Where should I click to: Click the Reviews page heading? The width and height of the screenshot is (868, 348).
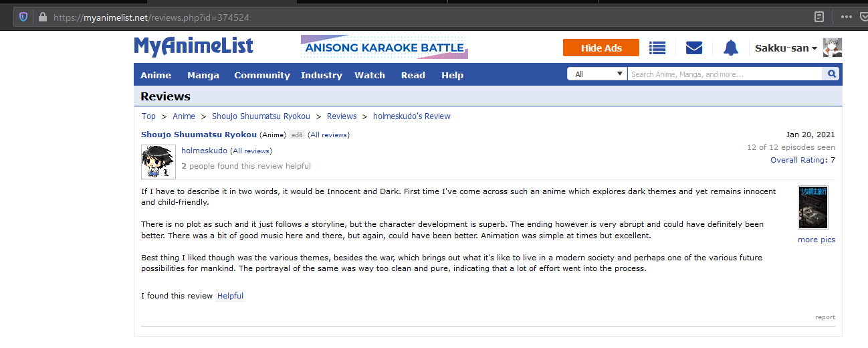coord(165,96)
